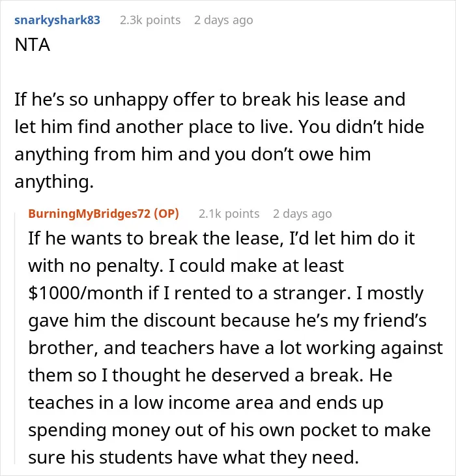Open the reply's "2 days ago" permalink
This screenshot has height=476, width=456.
point(302,214)
